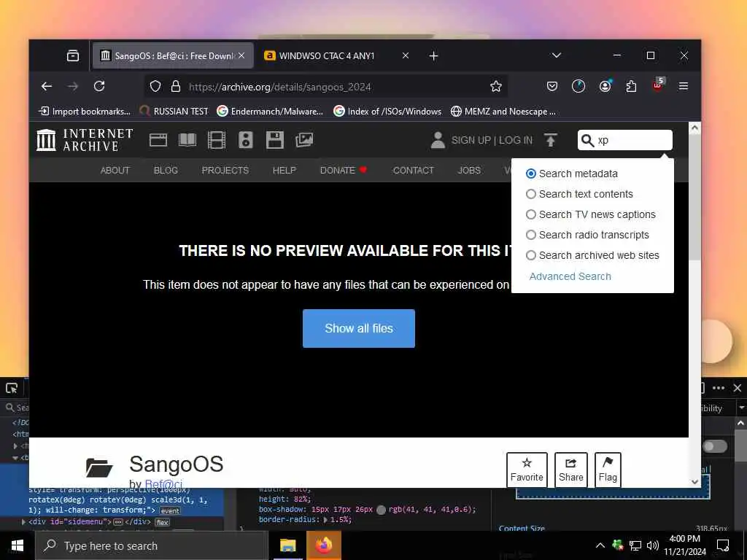Open the CONTACT menu item
The image size is (747, 560).
point(414,170)
